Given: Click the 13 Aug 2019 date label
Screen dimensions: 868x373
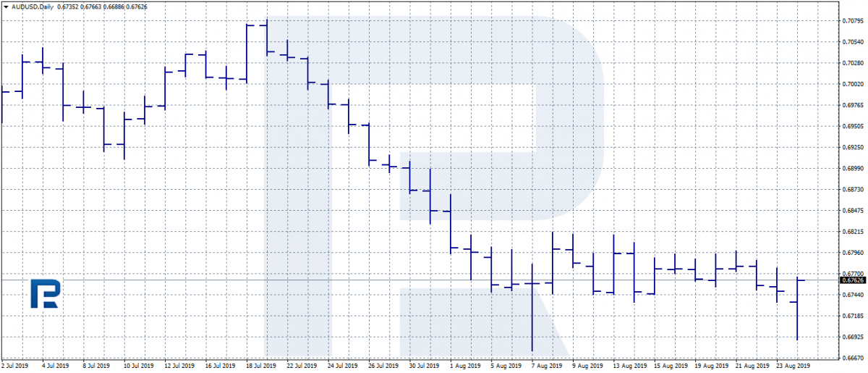Looking at the screenshot, I should pyautogui.click(x=629, y=366).
